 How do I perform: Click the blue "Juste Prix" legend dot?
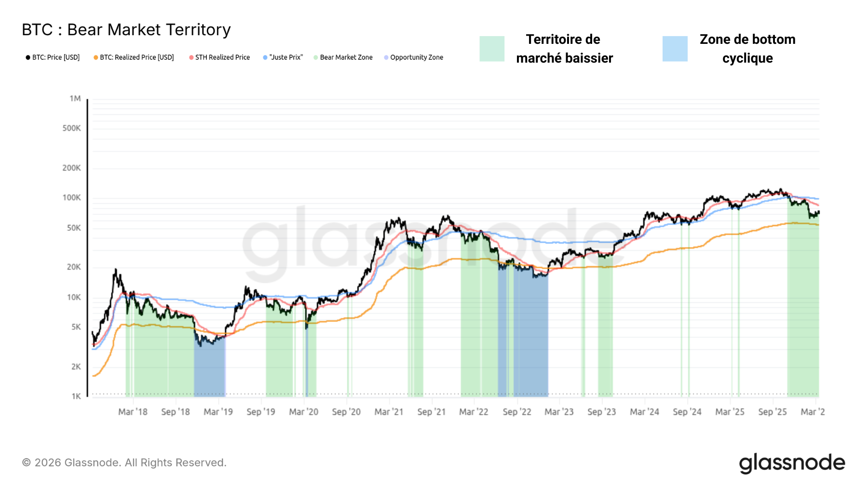265,58
